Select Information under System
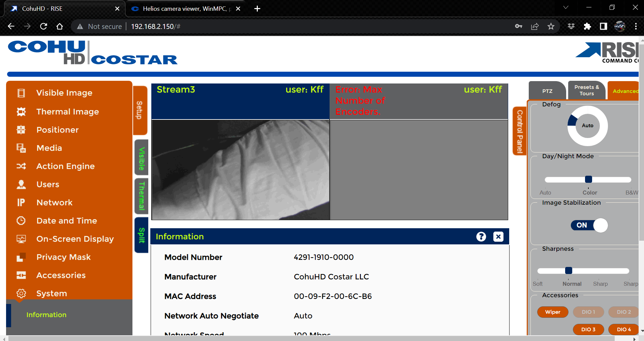Screen dimensions: 644x341 [46, 315]
